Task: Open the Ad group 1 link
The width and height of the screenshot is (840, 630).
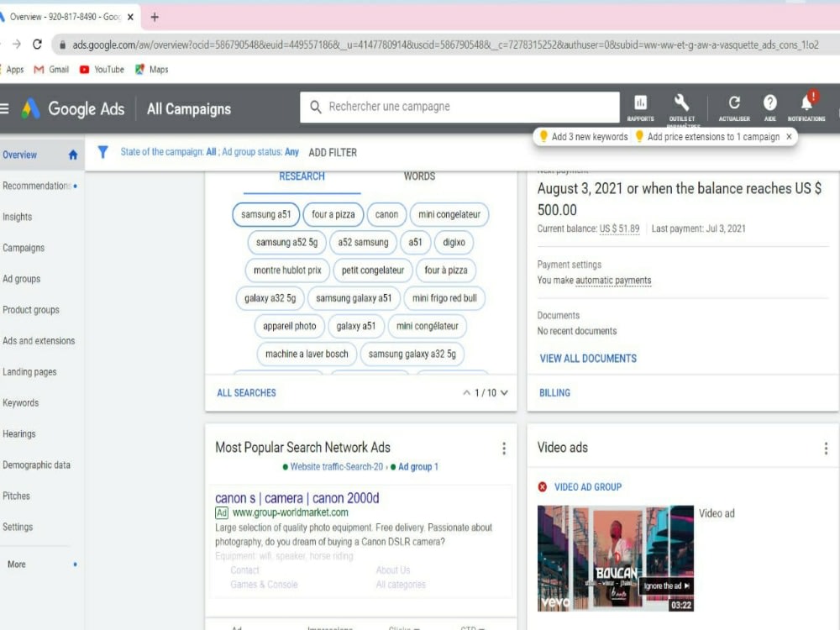Action: 417,466
